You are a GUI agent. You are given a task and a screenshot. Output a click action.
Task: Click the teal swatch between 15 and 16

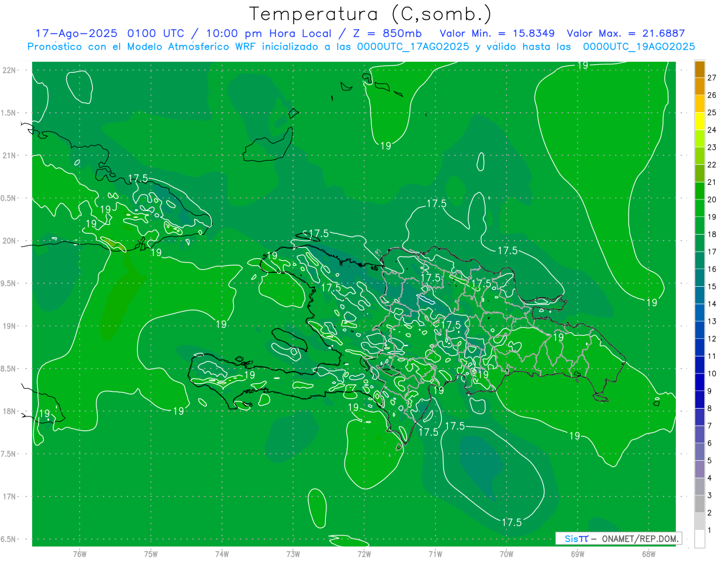pos(699,278)
